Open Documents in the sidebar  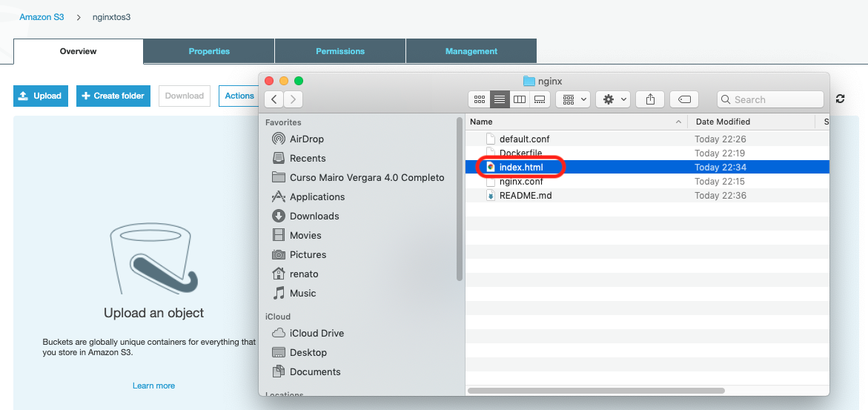pyautogui.click(x=306, y=371)
